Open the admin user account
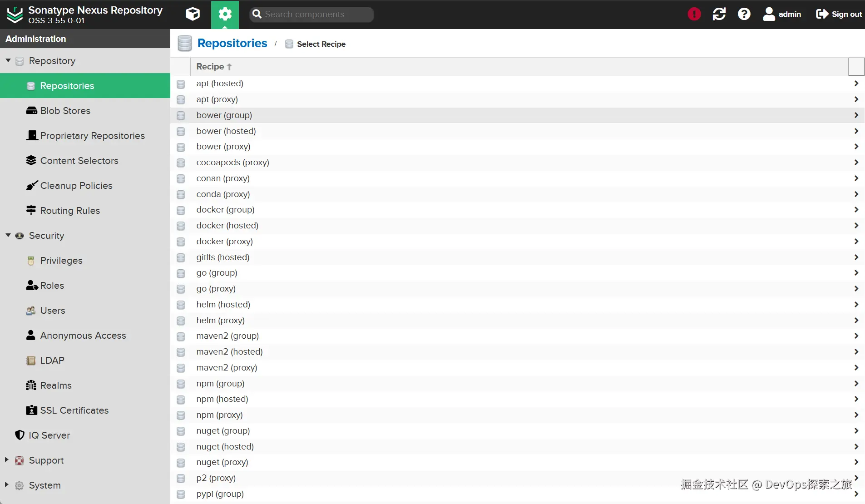The height and width of the screenshot is (504, 865). (782, 14)
